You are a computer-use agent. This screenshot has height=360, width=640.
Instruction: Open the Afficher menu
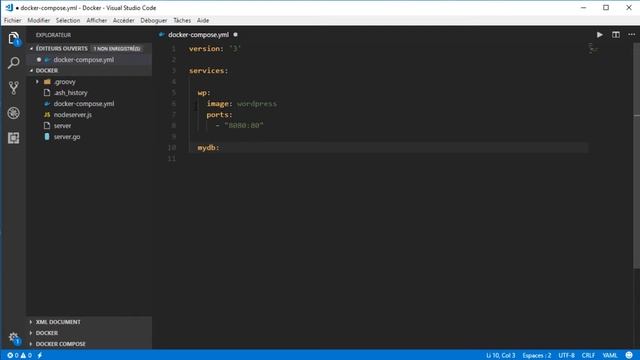[x=97, y=20]
